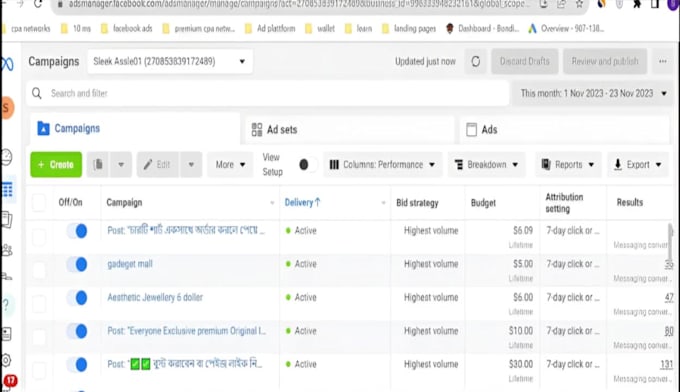The image size is (680, 392).
Task: Click the browser address bar
Action: point(299,4)
